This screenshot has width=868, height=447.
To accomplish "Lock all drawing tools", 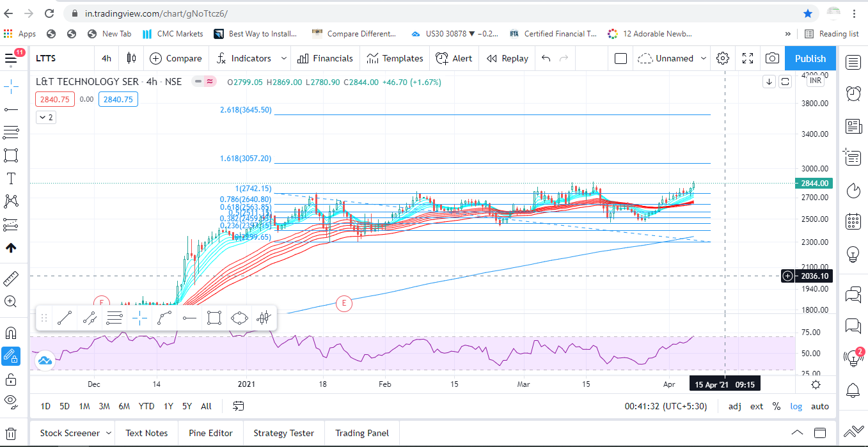I will click(11, 379).
